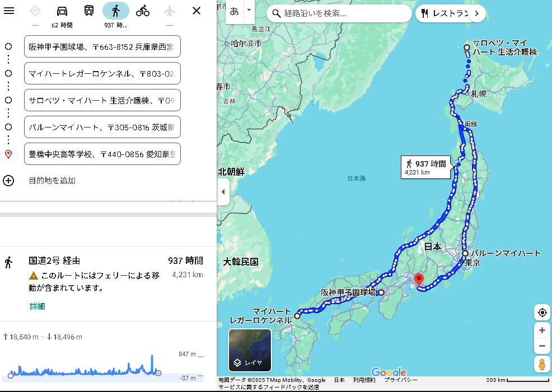Click サービスに関するフィードバックを送信 link
This screenshot has height=392, width=552.
269,387
